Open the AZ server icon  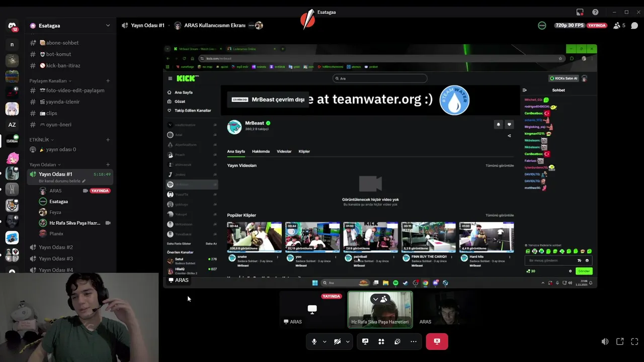click(x=12, y=125)
